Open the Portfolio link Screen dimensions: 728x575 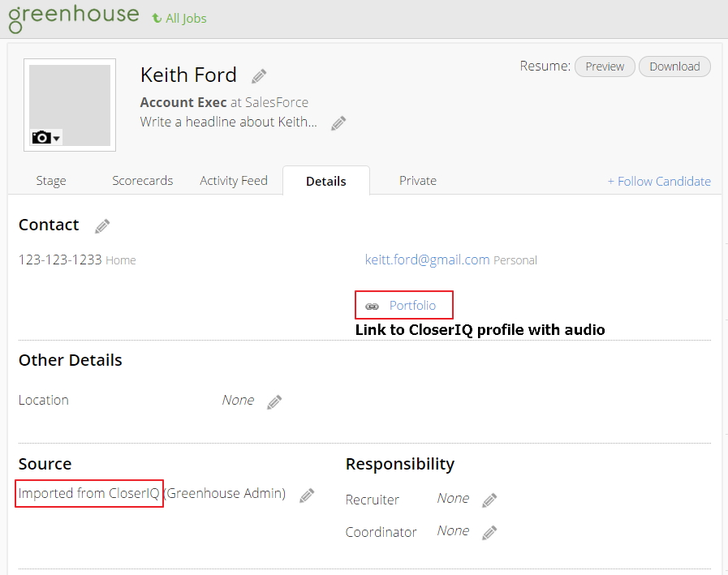[x=412, y=306]
